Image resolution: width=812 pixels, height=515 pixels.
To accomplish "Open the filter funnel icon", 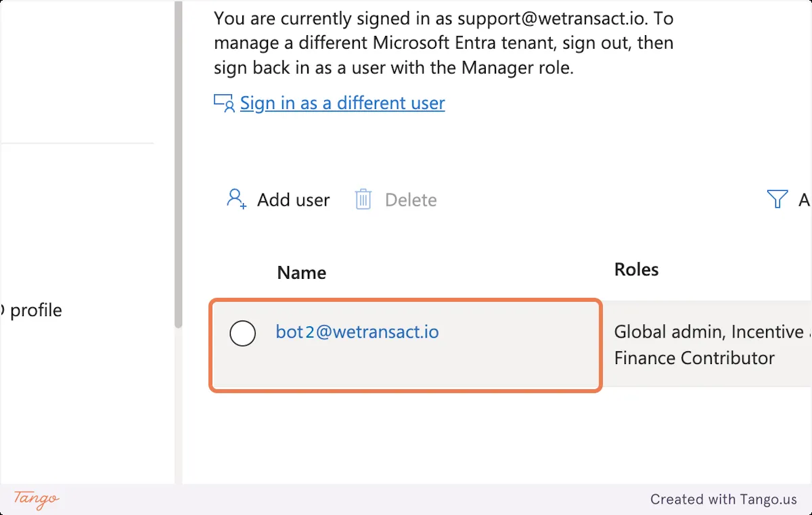I will [777, 199].
